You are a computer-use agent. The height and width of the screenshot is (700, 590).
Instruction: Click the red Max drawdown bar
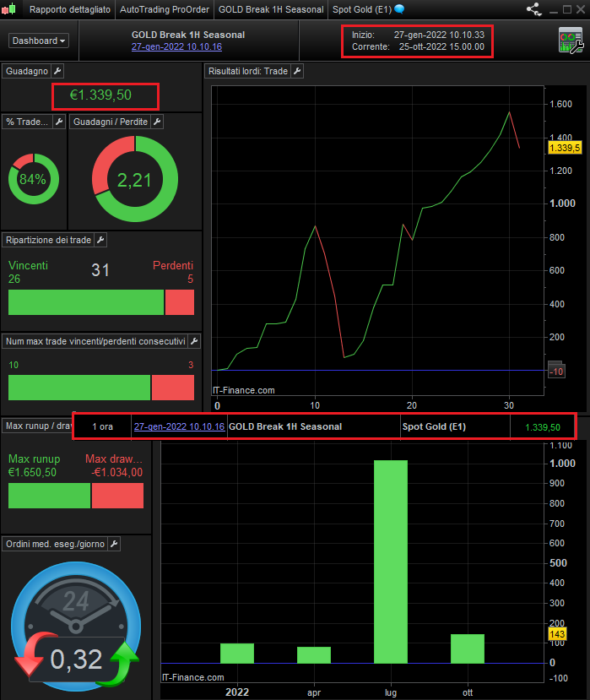pos(118,496)
